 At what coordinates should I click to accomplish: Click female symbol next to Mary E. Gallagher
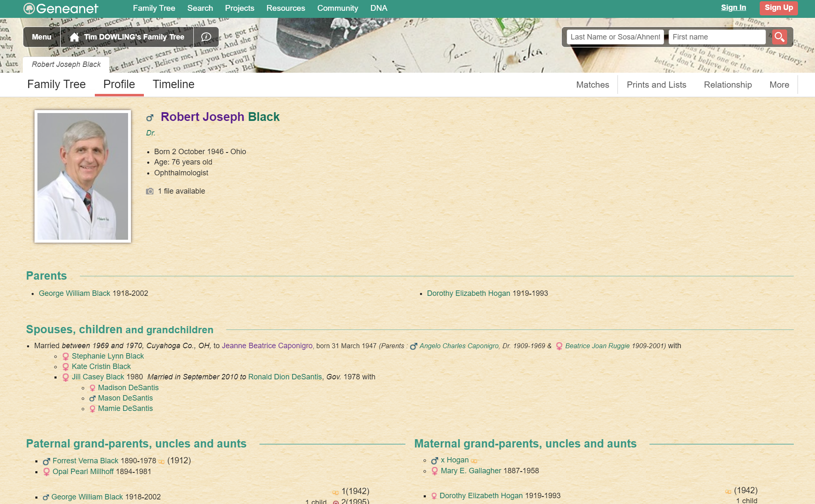pyautogui.click(x=435, y=471)
